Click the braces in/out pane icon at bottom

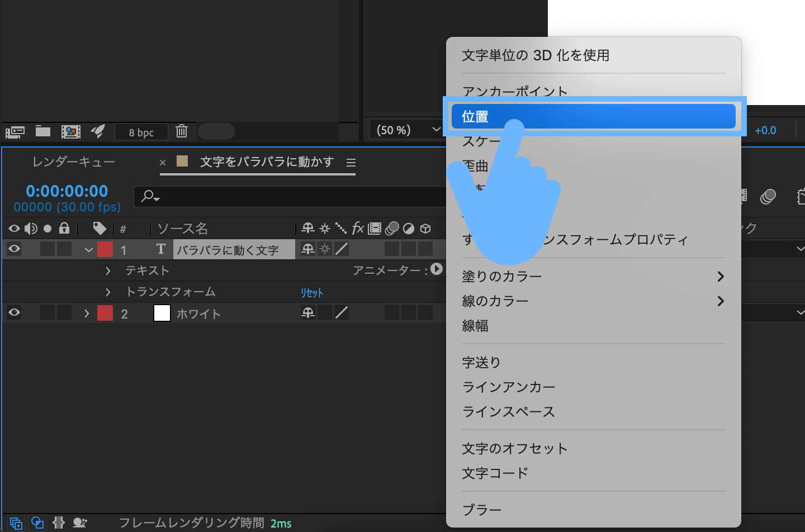[x=59, y=523]
